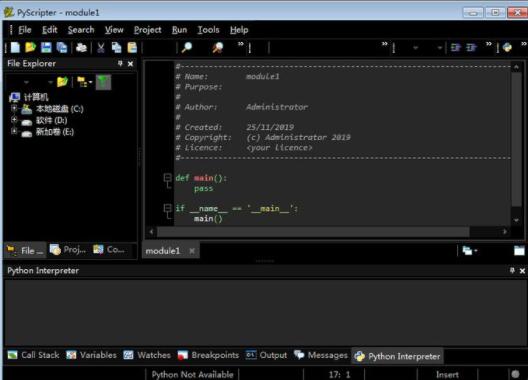Viewport: 528px width, 380px height.
Task: Click the '17: 1' cursor position status
Action: tap(339, 375)
